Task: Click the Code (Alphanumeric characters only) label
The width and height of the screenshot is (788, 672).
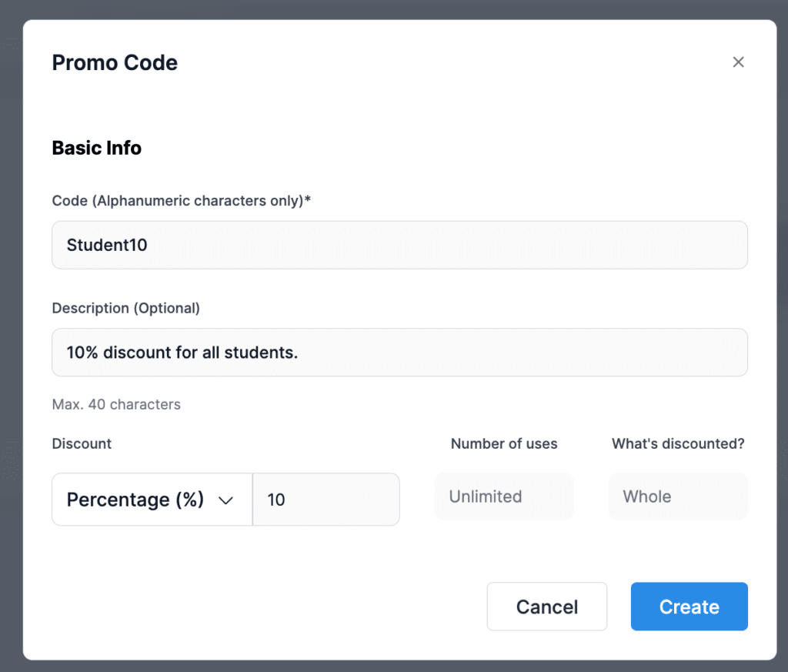Action: tap(177, 201)
